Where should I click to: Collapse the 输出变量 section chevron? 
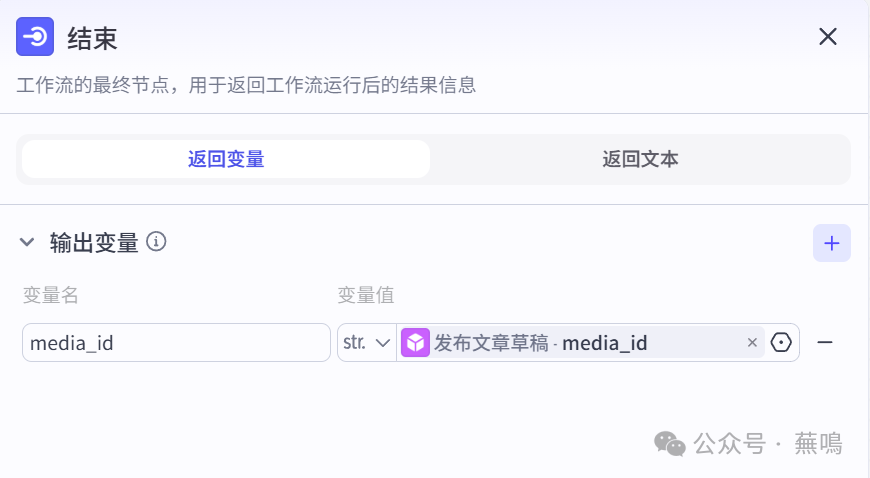click(27, 242)
